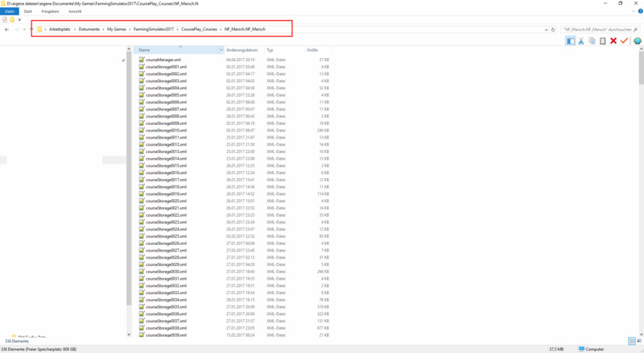Viewport: 644px width, 353px height.
Task: Expand the ribbon with the chevron
Action: [x=634, y=12]
